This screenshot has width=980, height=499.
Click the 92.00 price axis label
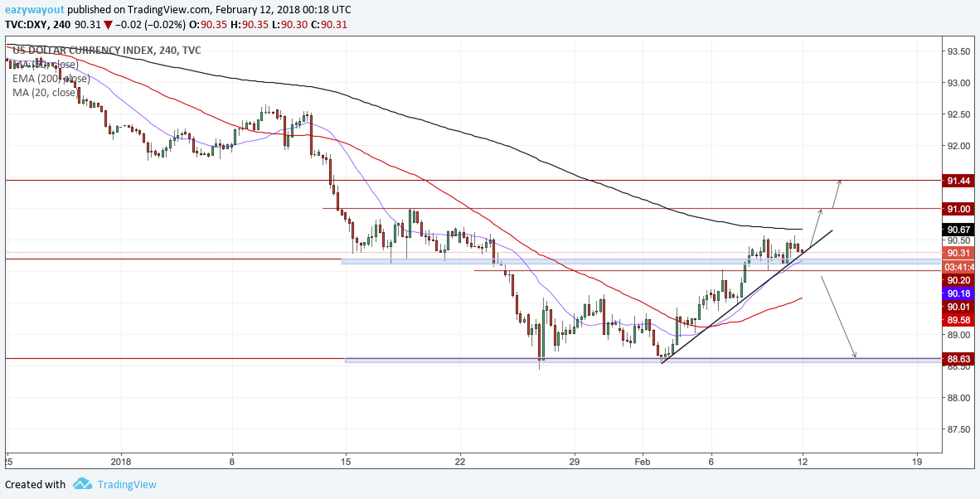(x=958, y=146)
